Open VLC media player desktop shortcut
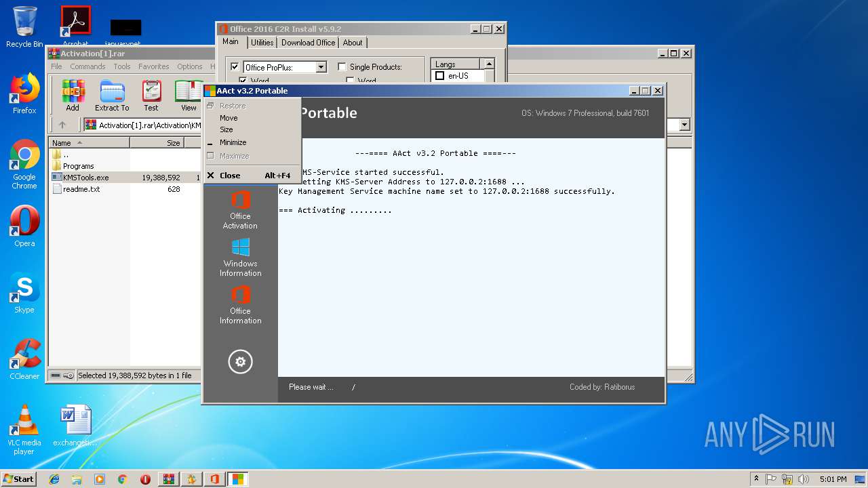The image size is (868, 488). pyautogui.click(x=24, y=430)
